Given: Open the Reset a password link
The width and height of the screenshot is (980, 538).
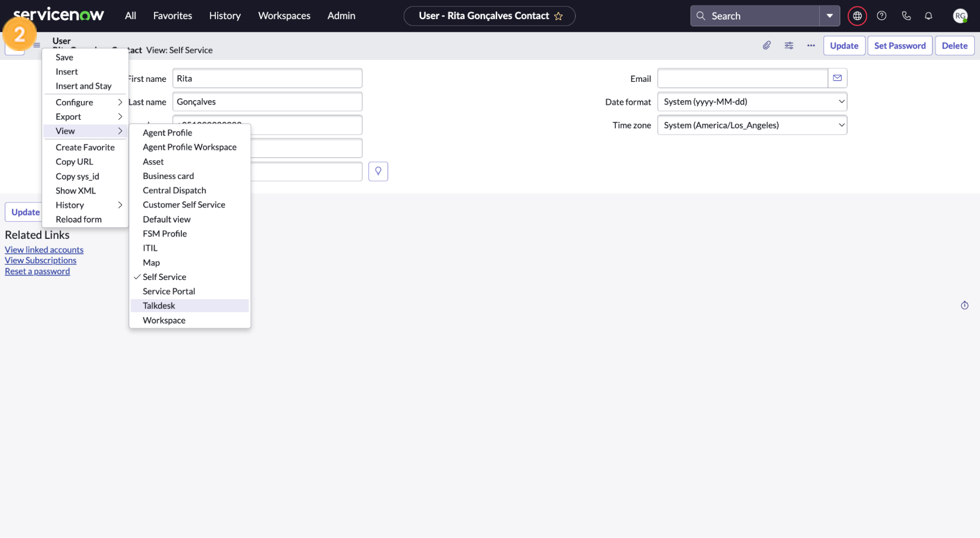Looking at the screenshot, I should click(x=37, y=271).
